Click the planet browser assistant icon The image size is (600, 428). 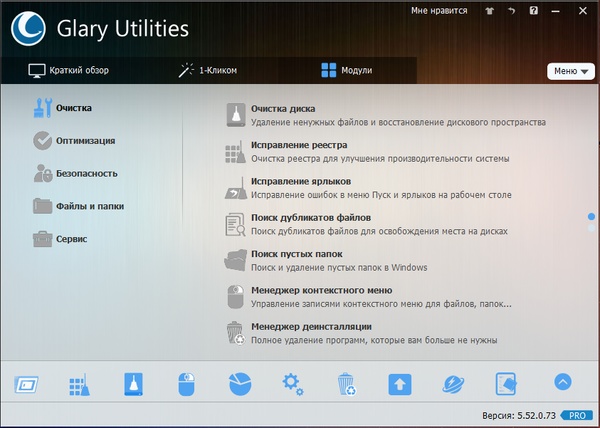pyautogui.click(x=453, y=384)
